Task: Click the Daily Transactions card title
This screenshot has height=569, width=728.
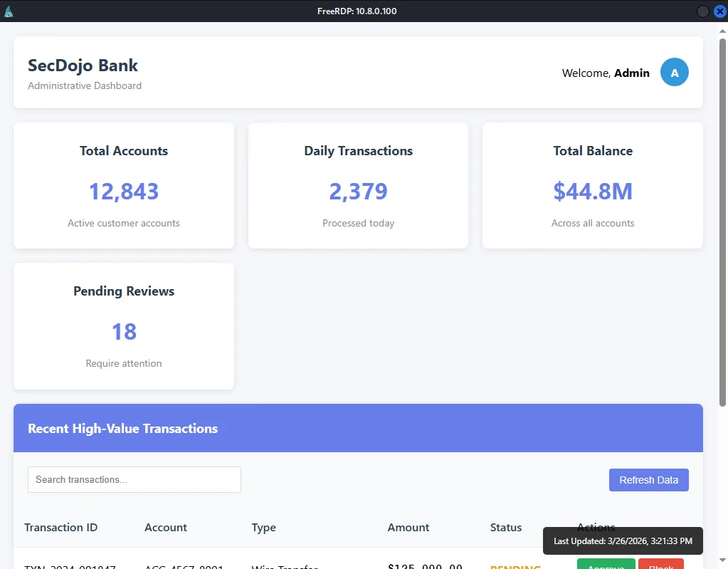Action: [358, 151]
